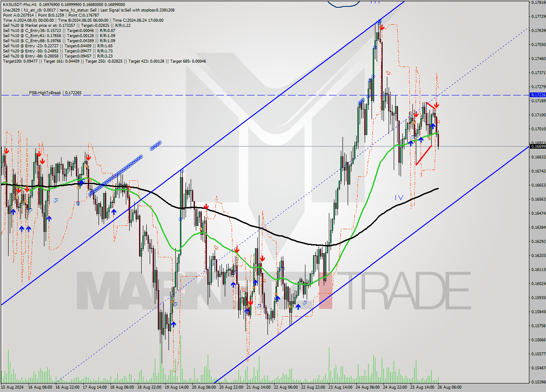Click the '18 Aug 06:00' time axis label
This screenshot has height=392, width=546.
tap(121, 387)
